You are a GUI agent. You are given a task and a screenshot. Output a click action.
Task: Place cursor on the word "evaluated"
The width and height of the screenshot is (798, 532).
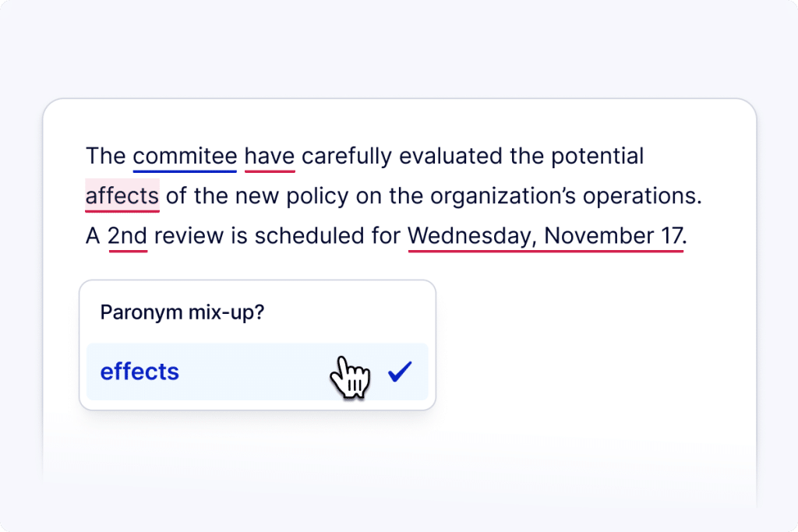pyautogui.click(x=451, y=156)
